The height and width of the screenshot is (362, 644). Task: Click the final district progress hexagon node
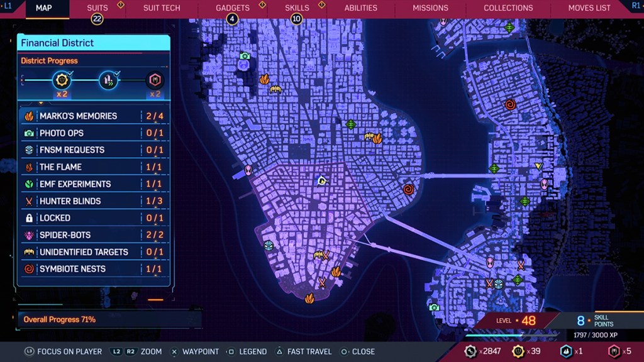click(155, 80)
